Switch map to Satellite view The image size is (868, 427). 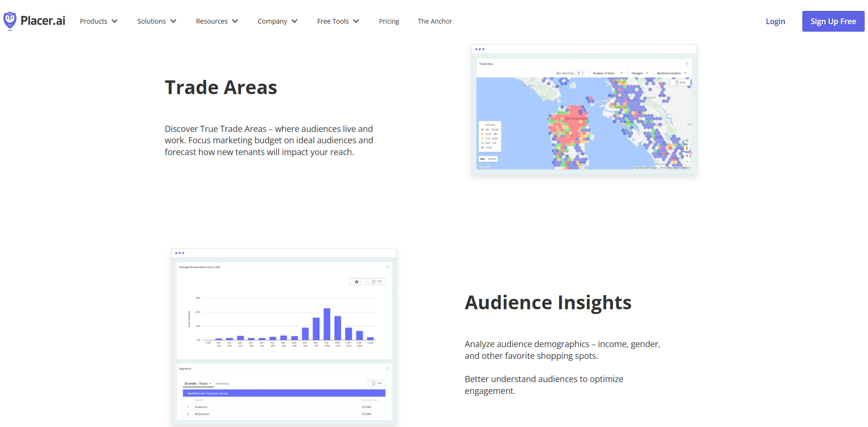pyautogui.click(x=492, y=159)
